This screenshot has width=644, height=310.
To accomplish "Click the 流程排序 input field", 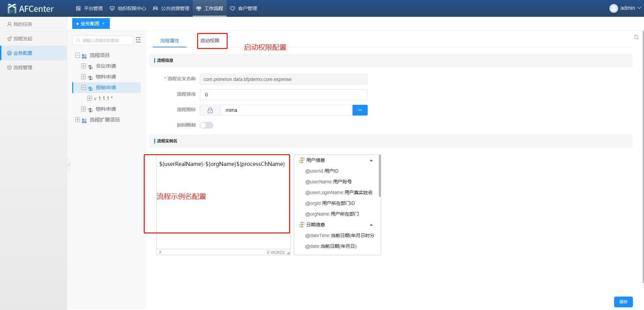I will [x=283, y=94].
